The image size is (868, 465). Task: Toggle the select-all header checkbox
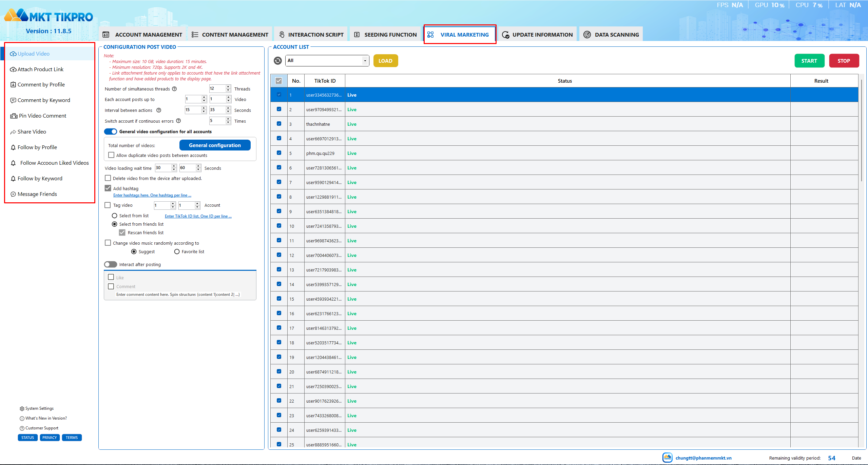[x=278, y=81]
